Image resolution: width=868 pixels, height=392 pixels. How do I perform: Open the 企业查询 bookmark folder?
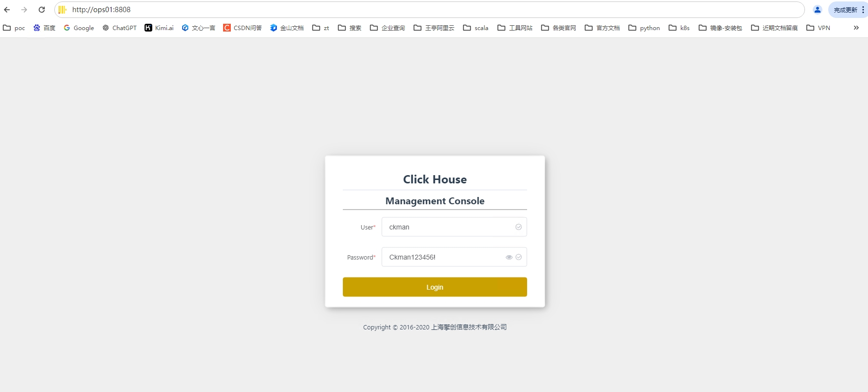tap(387, 28)
